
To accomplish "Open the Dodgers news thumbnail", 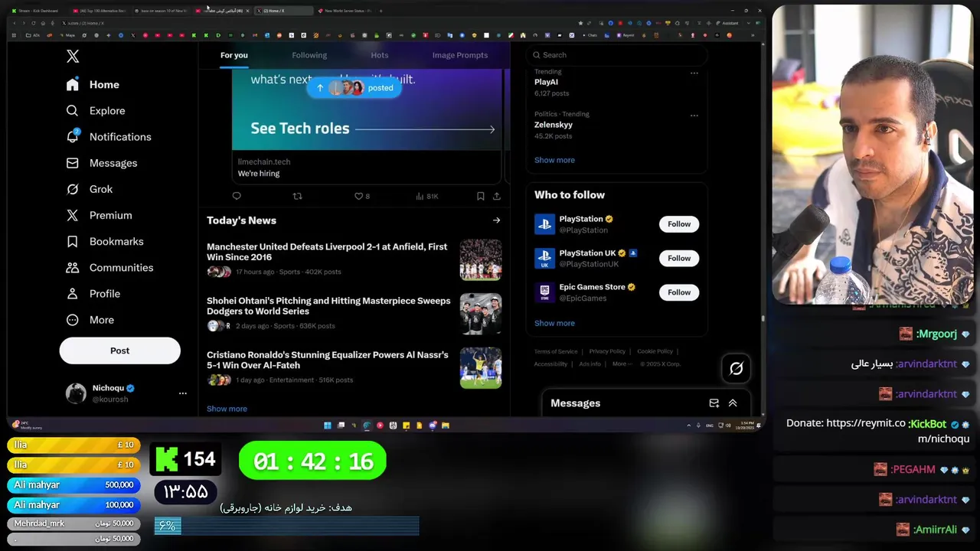I will click(x=481, y=314).
